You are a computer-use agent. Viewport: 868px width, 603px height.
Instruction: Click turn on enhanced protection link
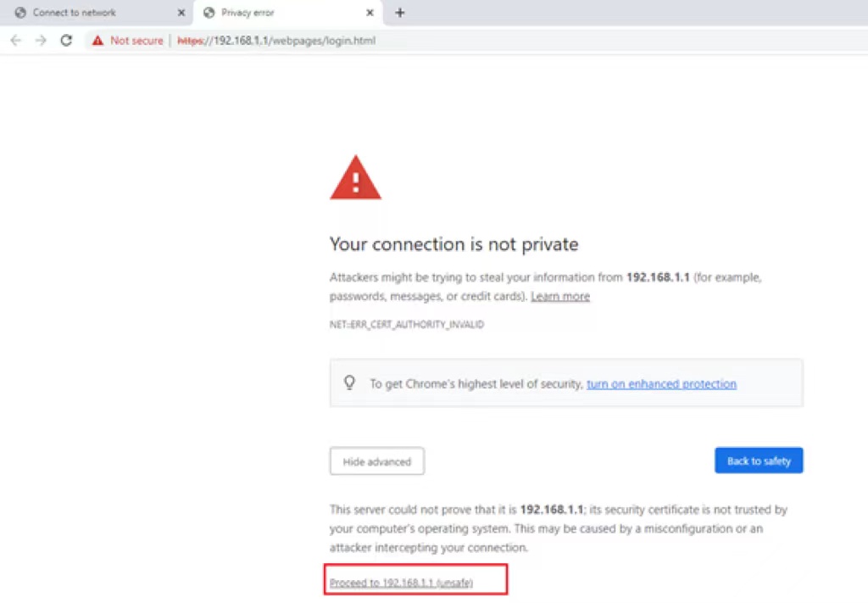tap(661, 384)
